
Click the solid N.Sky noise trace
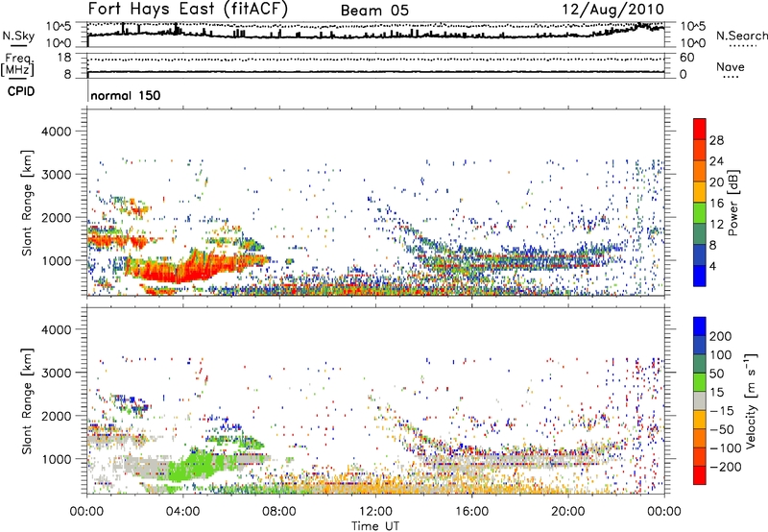pos(375,36)
